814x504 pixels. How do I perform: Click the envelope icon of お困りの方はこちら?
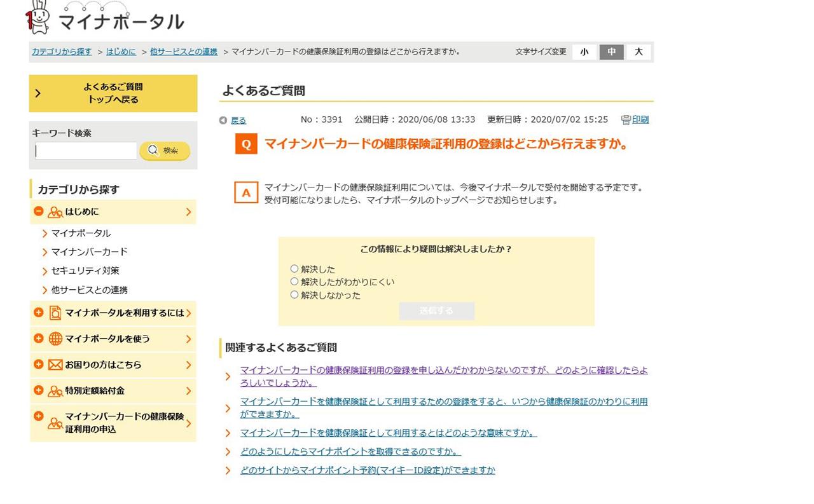(x=55, y=365)
